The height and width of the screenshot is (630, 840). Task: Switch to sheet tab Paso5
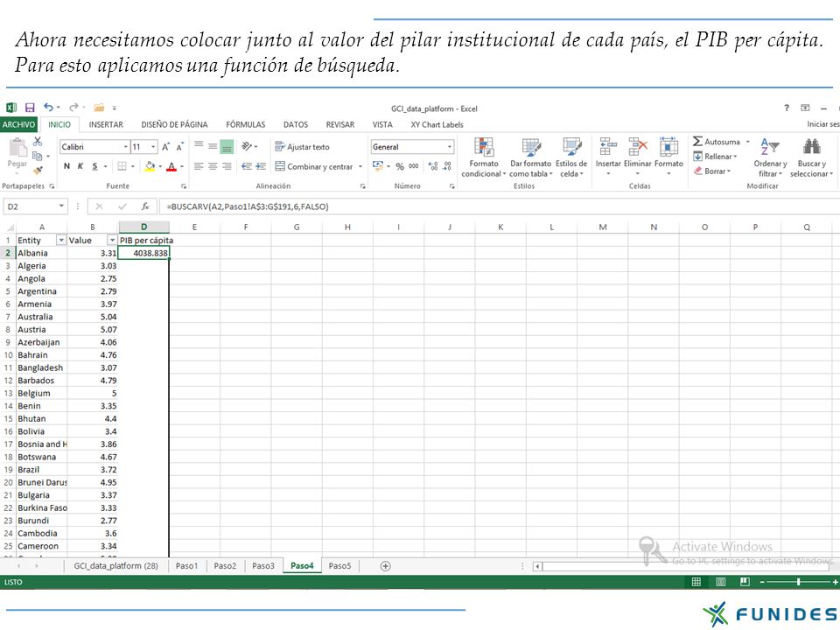pyautogui.click(x=339, y=566)
